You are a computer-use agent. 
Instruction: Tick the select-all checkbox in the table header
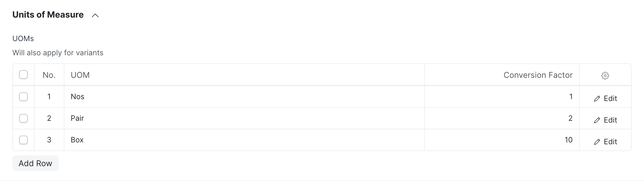click(x=23, y=75)
